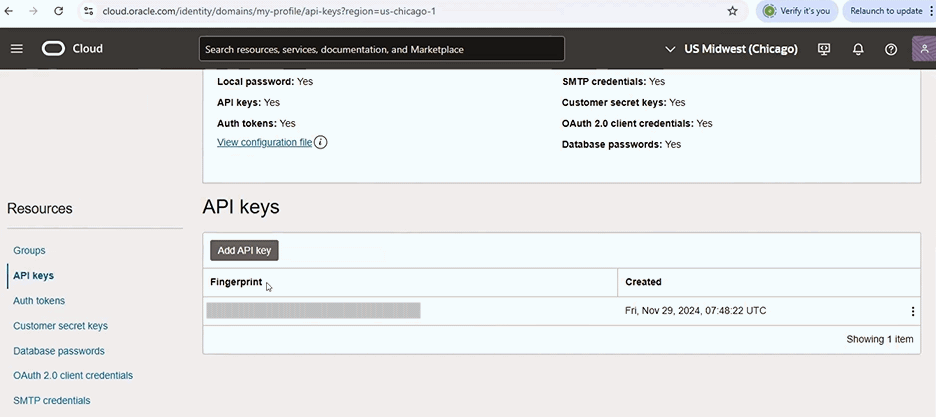
Task: Open site information icon in address bar
Action: [x=88, y=11]
